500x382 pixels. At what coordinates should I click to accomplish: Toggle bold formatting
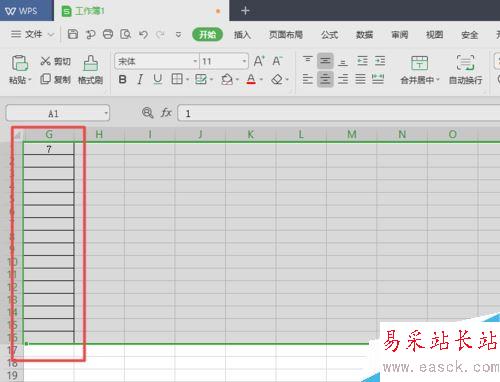[x=122, y=79]
